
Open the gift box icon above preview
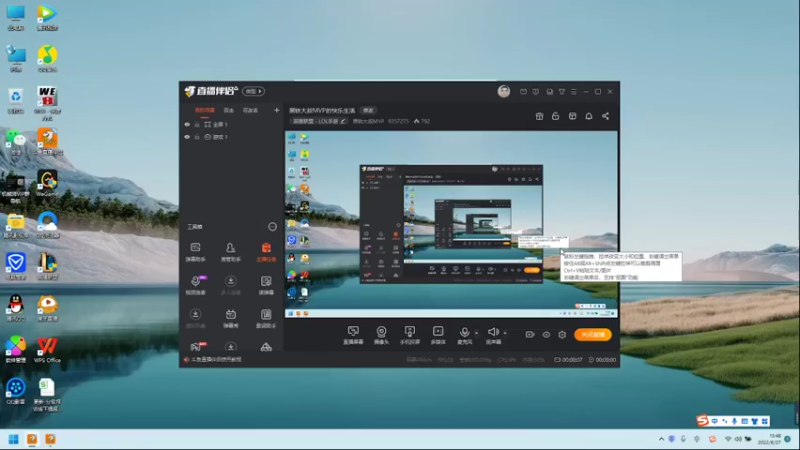pos(539,116)
